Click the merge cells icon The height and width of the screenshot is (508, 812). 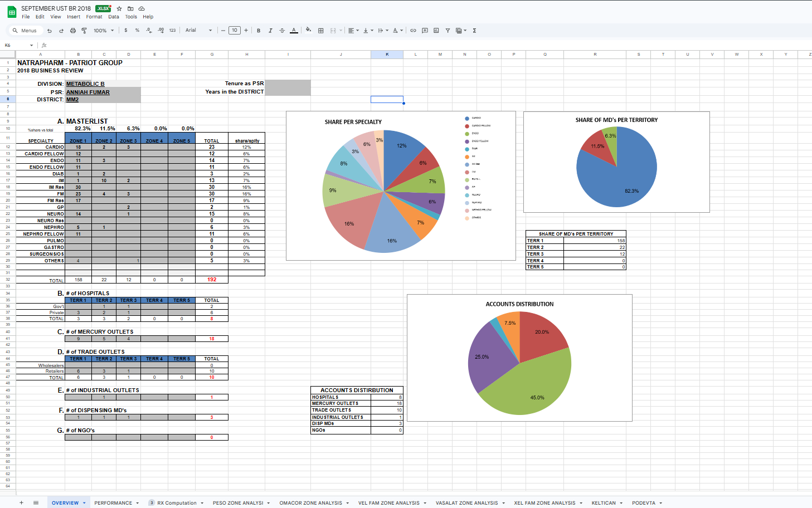(333, 31)
